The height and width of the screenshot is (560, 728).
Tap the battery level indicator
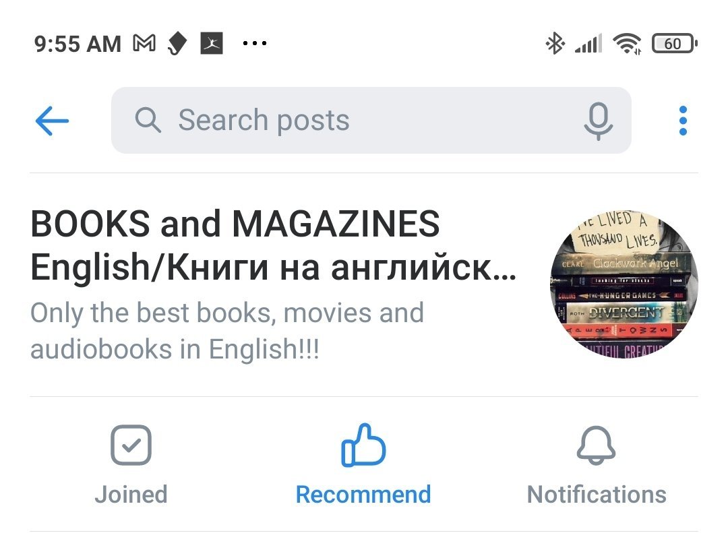coord(674,44)
